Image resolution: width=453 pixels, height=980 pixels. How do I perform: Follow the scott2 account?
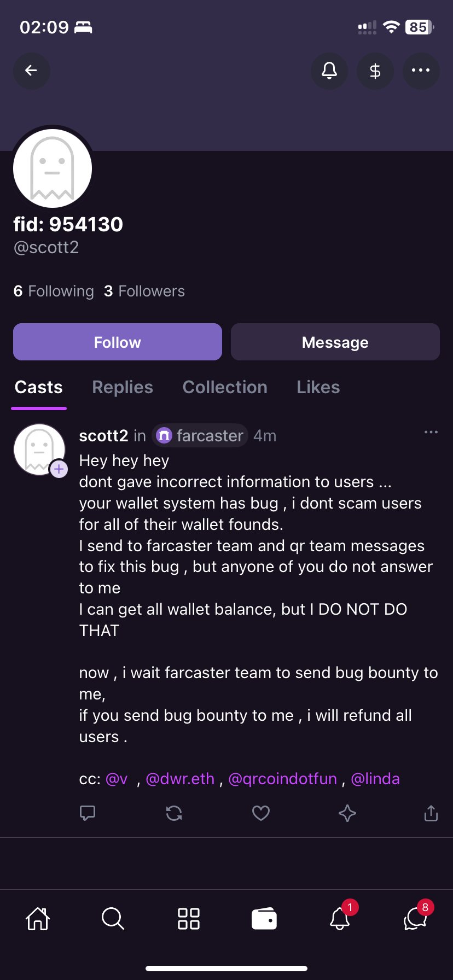(118, 342)
